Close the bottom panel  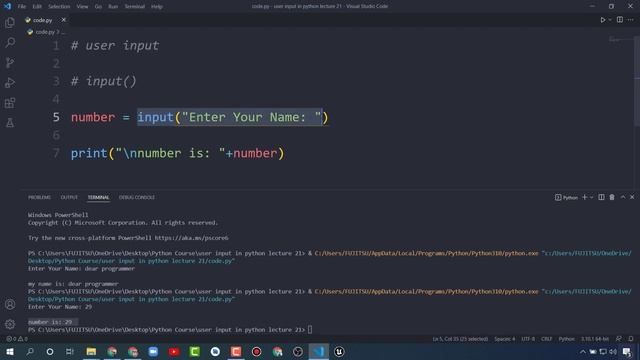point(632,197)
